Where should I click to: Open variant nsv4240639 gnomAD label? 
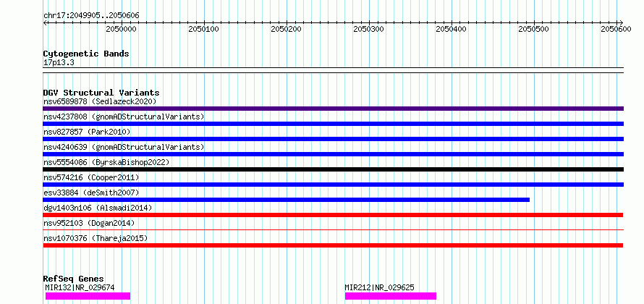coord(124,147)
